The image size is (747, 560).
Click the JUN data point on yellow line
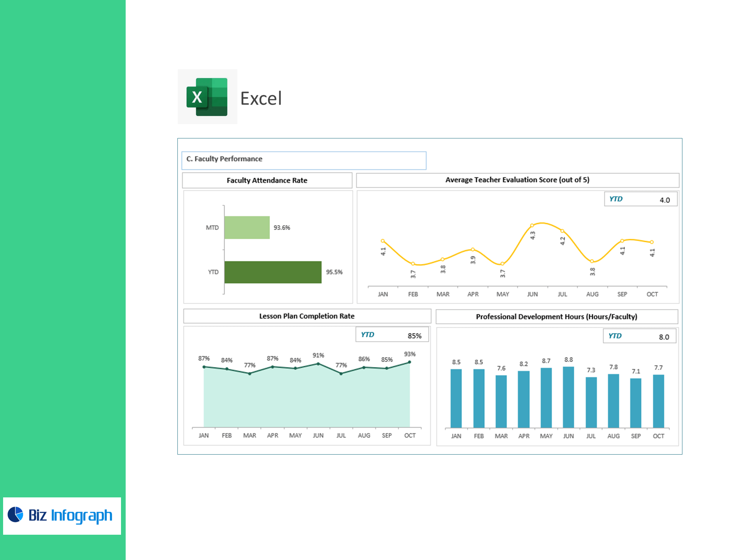coord(532,226)
